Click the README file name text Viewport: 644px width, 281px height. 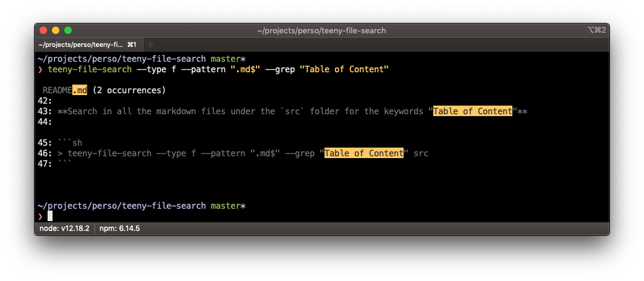[57, 90]
